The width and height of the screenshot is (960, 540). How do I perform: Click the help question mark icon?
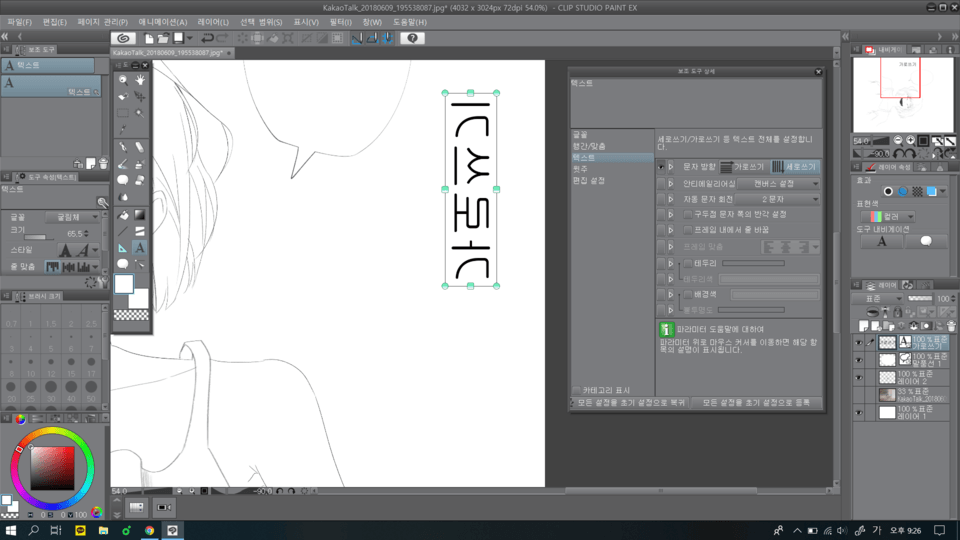pos(412,38)
